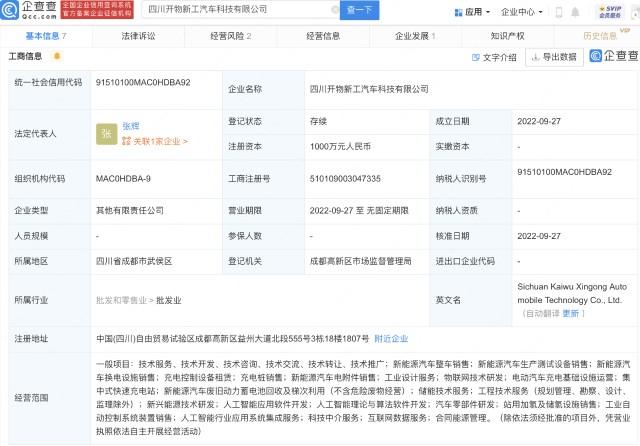Click the 更新 link under English name

570,313
